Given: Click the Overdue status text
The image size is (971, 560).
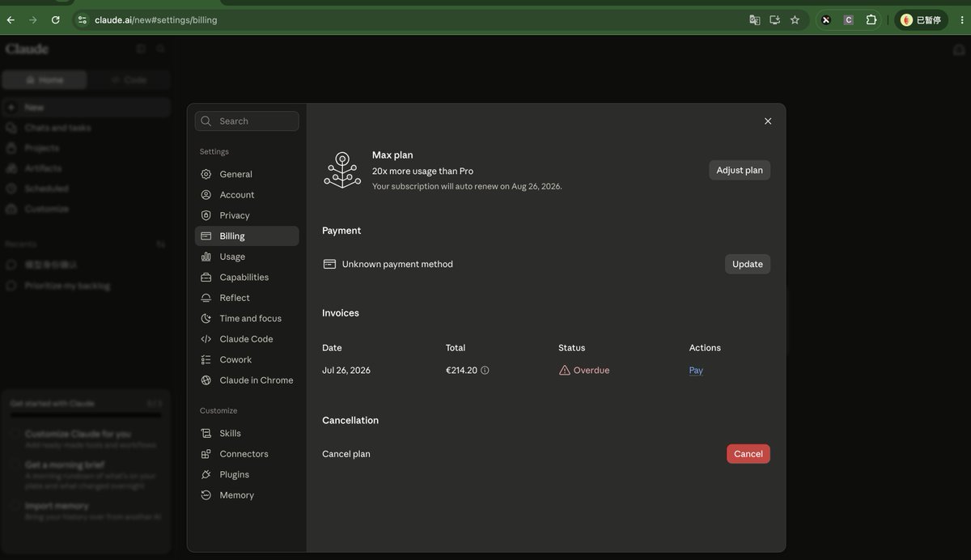Looking at the screenshot, I should [x=592, y=371].
